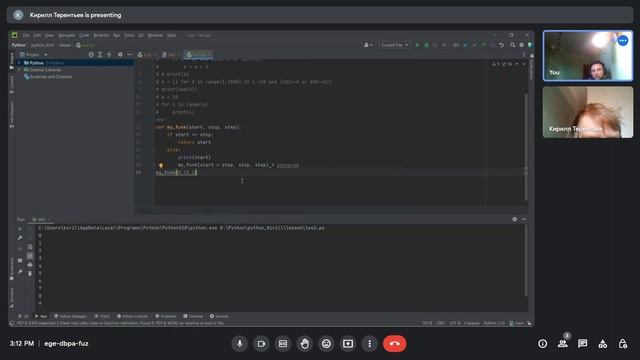The image size is (640, 360).
Task: Open the Run tab at bottom
Action: pyautogui.click(x=41, y=316)
